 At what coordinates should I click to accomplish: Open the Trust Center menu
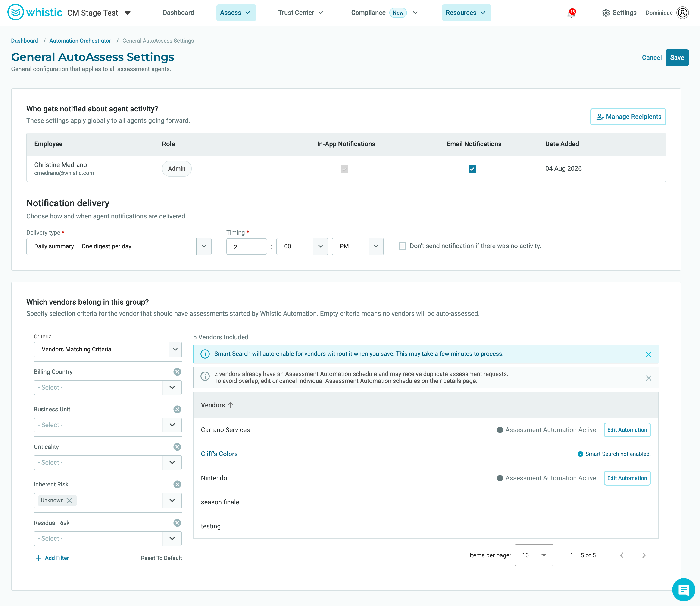coord(301,13)
